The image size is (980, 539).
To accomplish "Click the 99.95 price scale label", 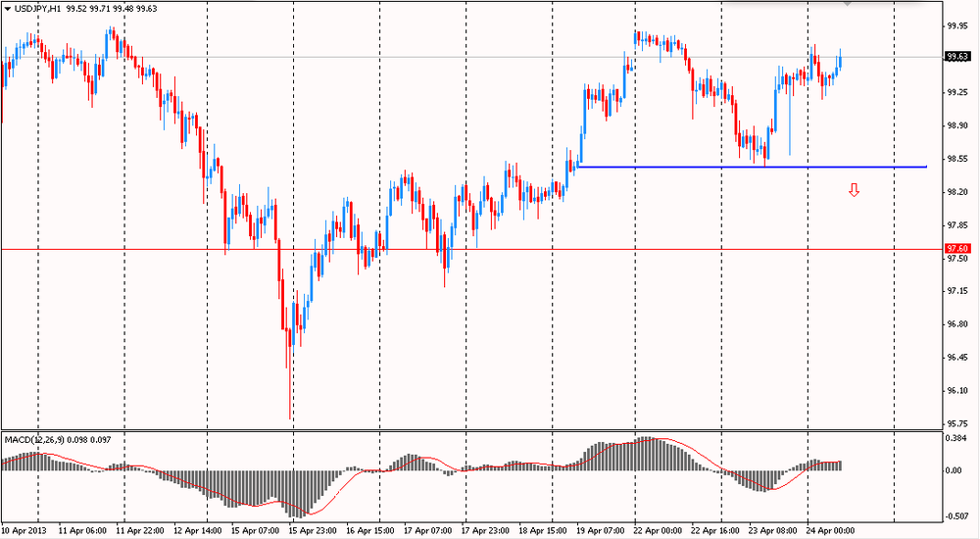I will 957,26.
